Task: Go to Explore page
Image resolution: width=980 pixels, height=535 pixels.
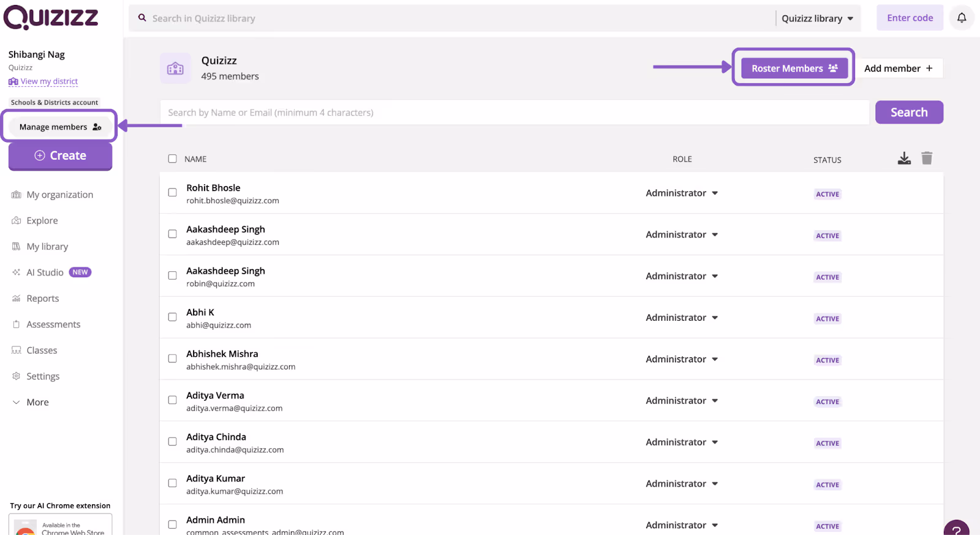Action: click(x=42, y=220)
